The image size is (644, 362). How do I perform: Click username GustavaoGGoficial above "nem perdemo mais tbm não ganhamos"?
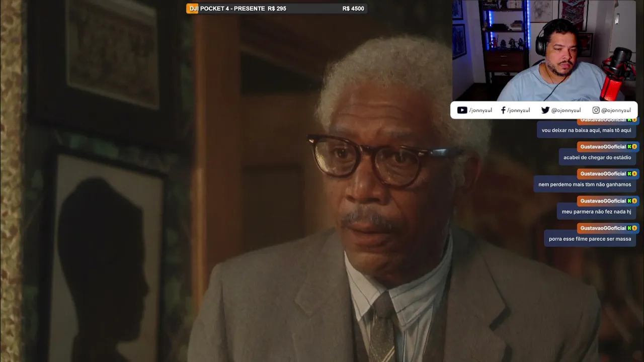[x=603, y=174]
